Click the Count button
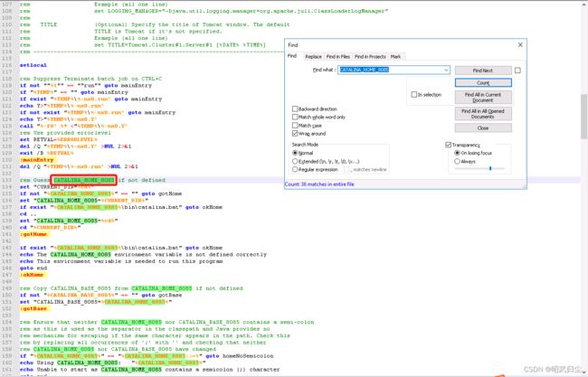 click(x=483, y=83)
